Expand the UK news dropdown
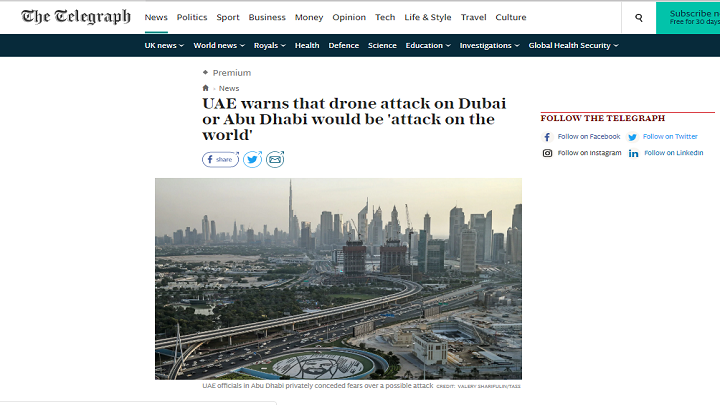The height and width of the screenshot is (405, 720). tap(164, 45)
